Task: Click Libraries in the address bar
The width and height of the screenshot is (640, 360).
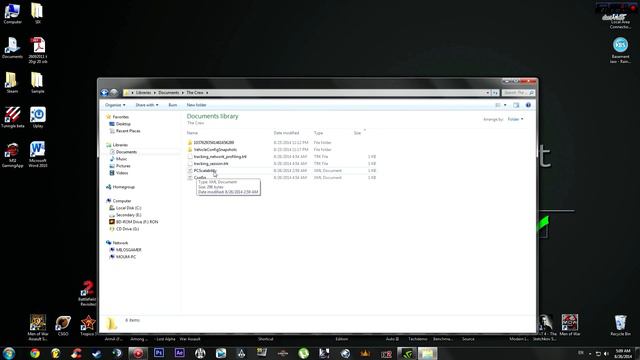Action: point(143,93)
